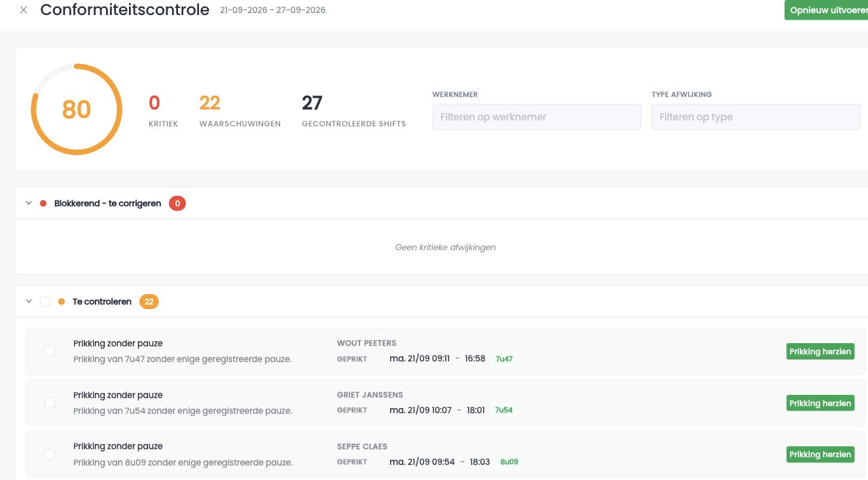Click Prikking herzien for Wout Peeters

820,352
